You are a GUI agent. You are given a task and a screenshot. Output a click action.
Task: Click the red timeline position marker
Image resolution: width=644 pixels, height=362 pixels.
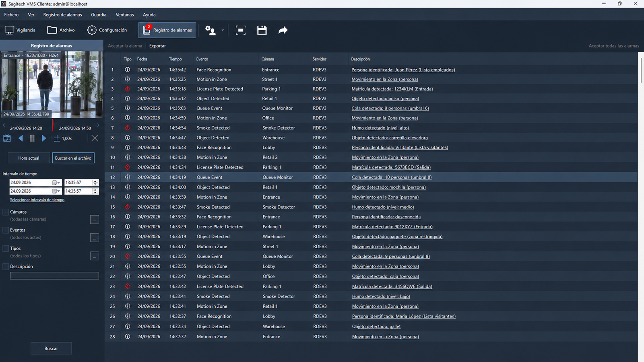coord(52,125)
